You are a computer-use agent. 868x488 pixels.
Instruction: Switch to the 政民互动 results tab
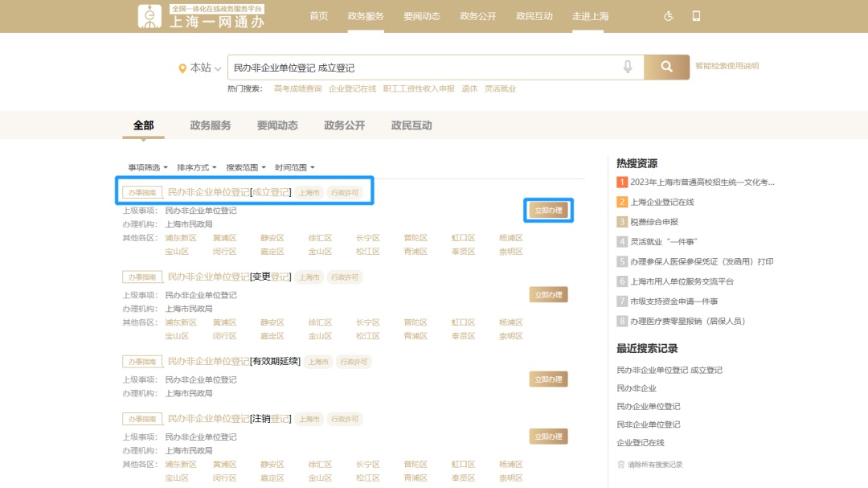tap(411, 125)
